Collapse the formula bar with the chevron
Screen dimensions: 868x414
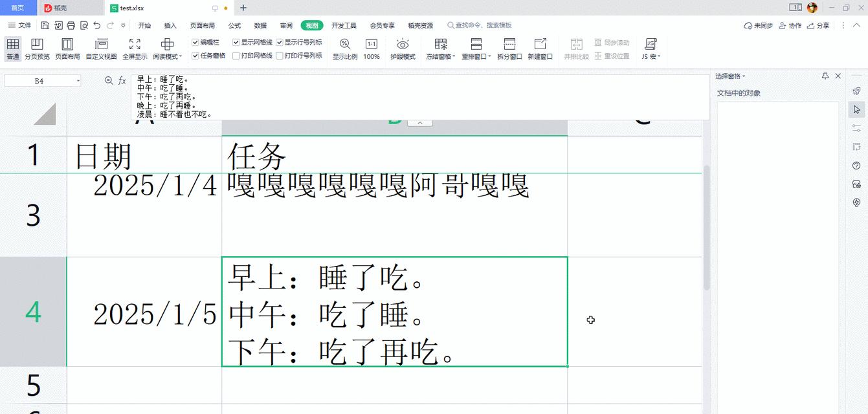(x=420, y=122)
